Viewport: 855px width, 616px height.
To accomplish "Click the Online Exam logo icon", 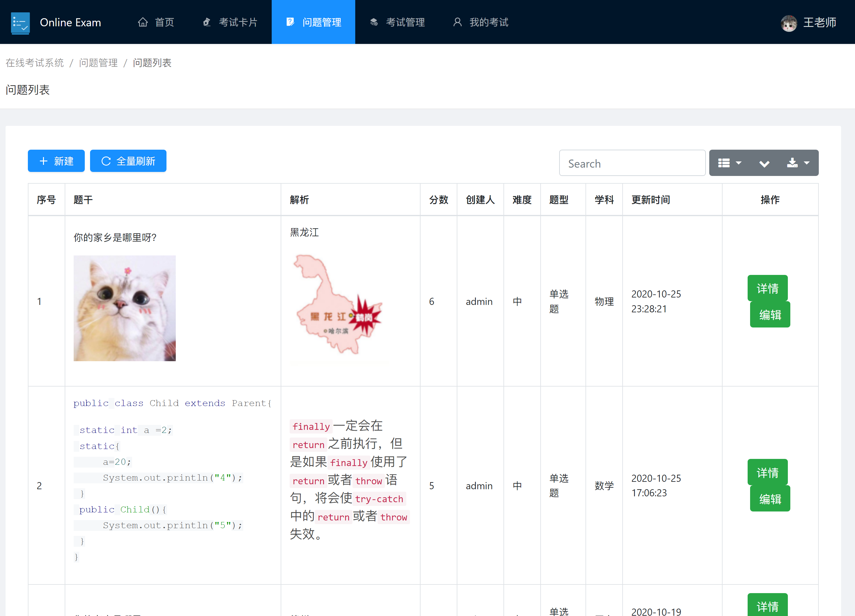I will pyautogui.click(x=20, y=23).
